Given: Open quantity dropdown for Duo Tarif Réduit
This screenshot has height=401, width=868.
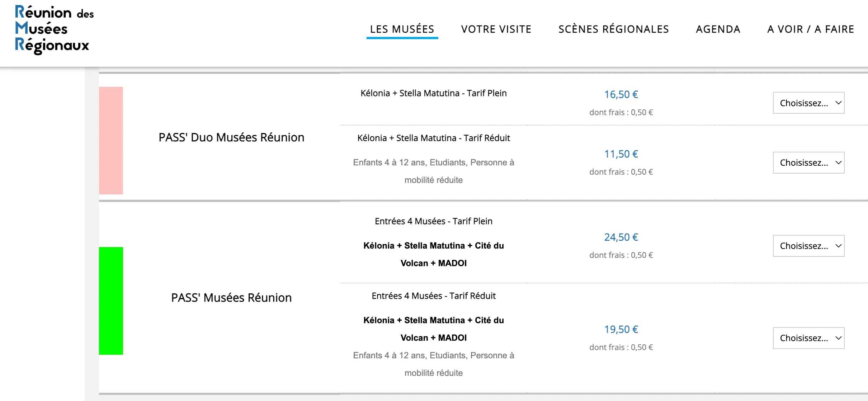Looking at the screenshot, I should coord(808,162).
